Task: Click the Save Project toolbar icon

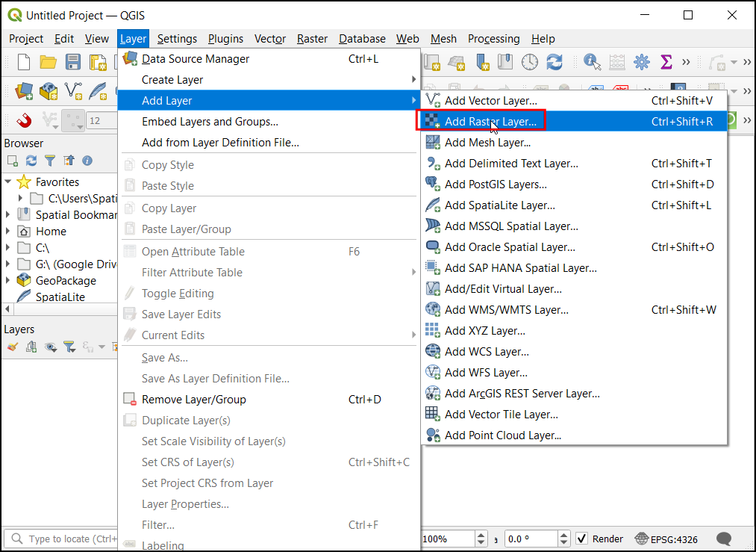Action: pyautogui.click(x=73, y=62)
